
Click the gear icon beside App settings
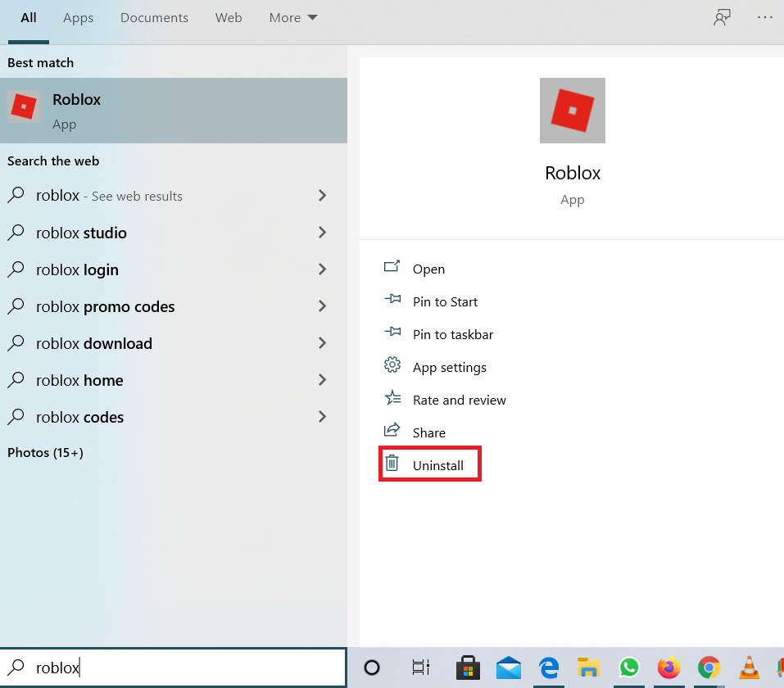pyautogui.click(x=392, y=364)
